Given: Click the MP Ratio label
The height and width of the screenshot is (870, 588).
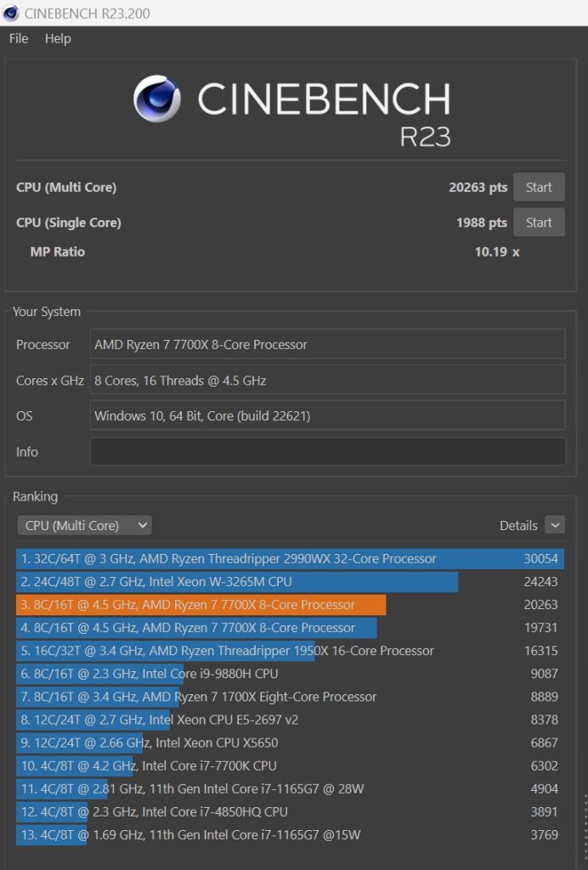Looking at the screenshot, I should click(57, 251).
